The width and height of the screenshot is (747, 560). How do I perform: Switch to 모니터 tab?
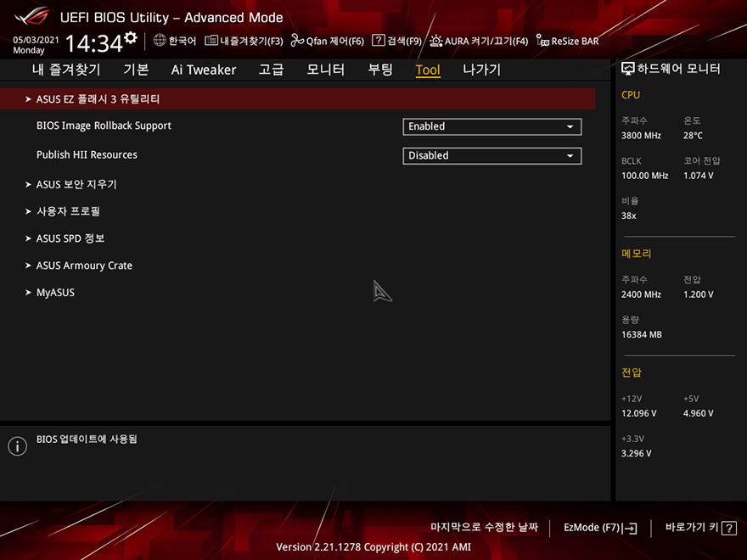pyautogui.click(x=325, y=70)
